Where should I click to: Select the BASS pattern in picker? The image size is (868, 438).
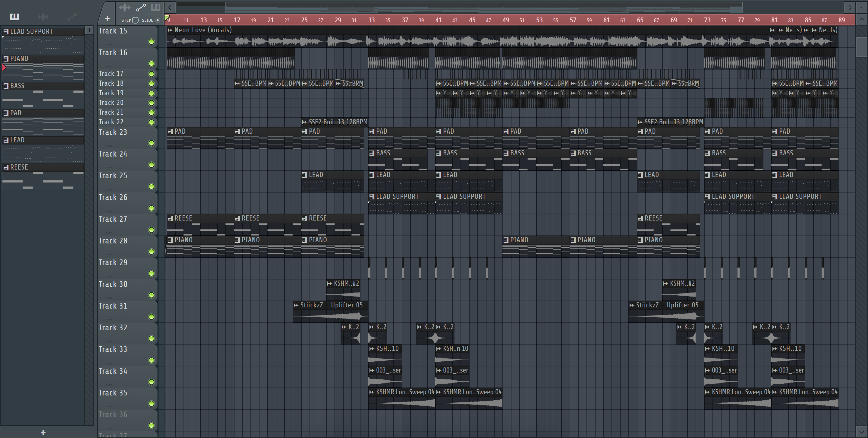(17, 86)
